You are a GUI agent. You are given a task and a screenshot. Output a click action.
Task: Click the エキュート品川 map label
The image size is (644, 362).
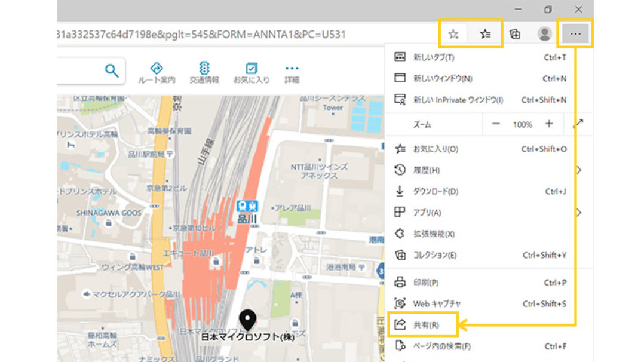pyautogui.click(x=189, y=253)
